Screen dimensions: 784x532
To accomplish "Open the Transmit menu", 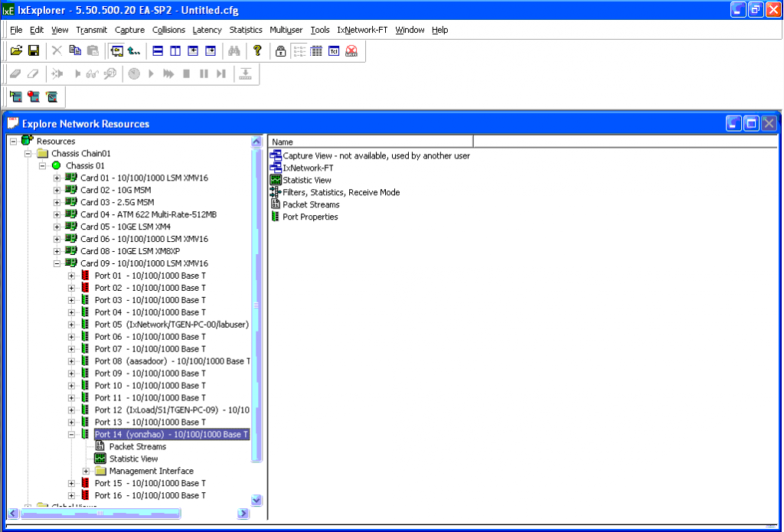I will pos(91,30).
